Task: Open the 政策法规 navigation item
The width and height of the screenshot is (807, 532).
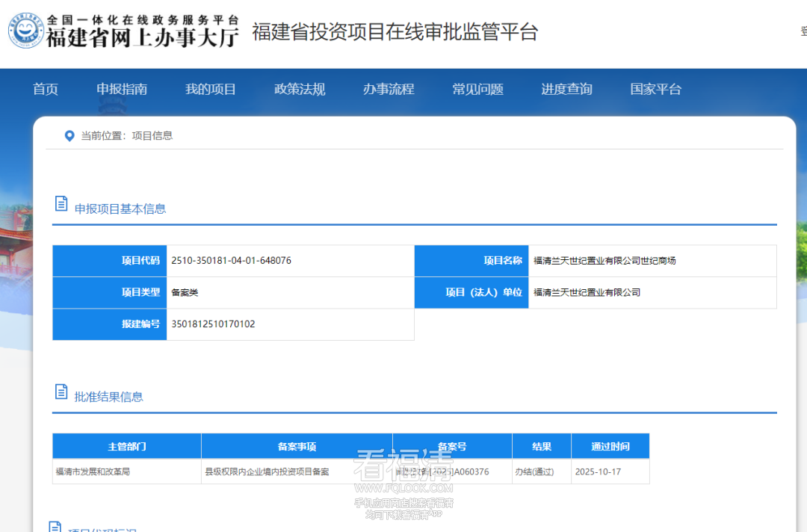Action: coord(300,89)
